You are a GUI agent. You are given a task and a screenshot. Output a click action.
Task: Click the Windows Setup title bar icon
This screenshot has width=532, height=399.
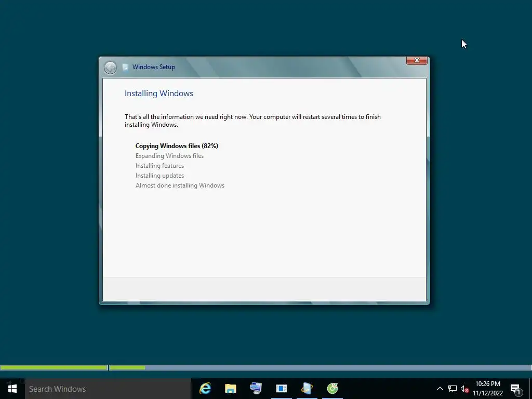tap(125, 67)
